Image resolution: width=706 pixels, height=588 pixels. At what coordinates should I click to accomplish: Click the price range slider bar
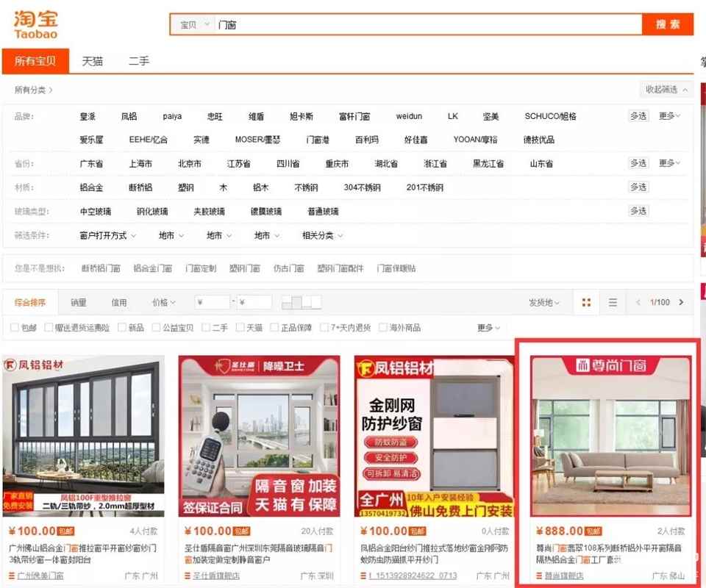click(302, 302)
